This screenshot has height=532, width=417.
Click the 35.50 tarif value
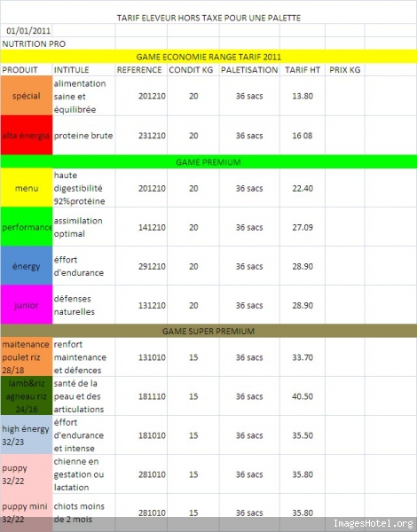303,435
